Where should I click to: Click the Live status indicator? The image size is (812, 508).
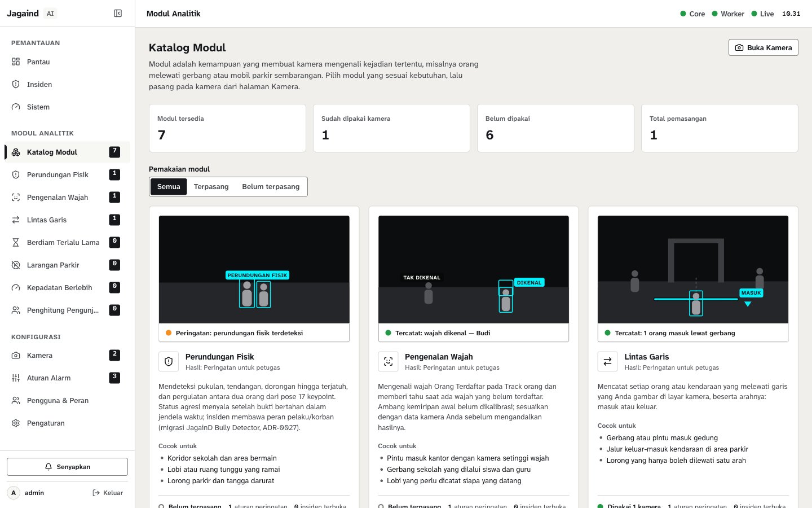[x=762, y=14]
